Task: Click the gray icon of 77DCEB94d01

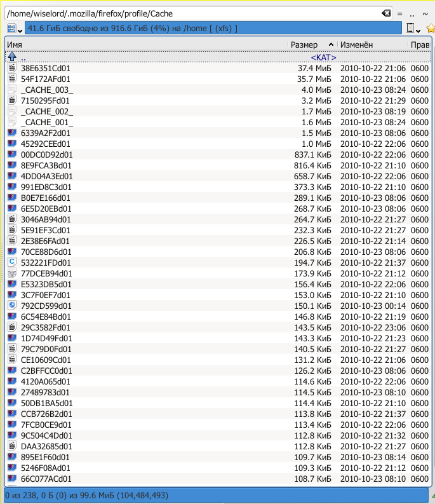Action: click(12, 273)
